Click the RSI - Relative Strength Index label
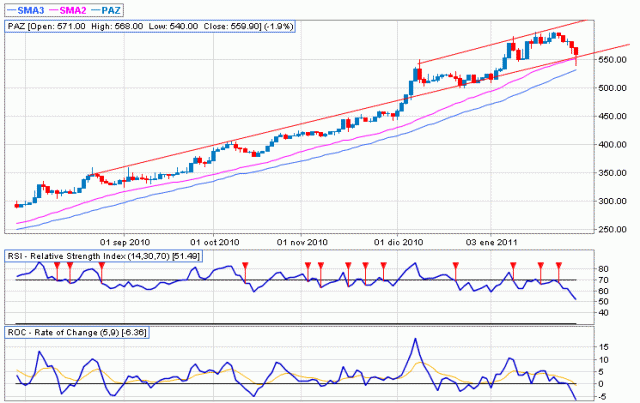The height and width of the screenshot is (403, 640). (104, 256)
